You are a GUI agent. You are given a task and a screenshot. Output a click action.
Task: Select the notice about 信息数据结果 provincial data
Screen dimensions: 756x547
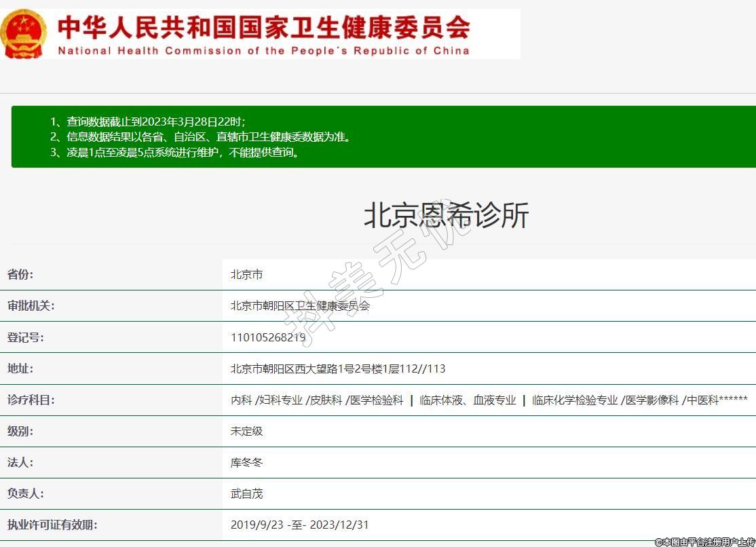(200, 137)
